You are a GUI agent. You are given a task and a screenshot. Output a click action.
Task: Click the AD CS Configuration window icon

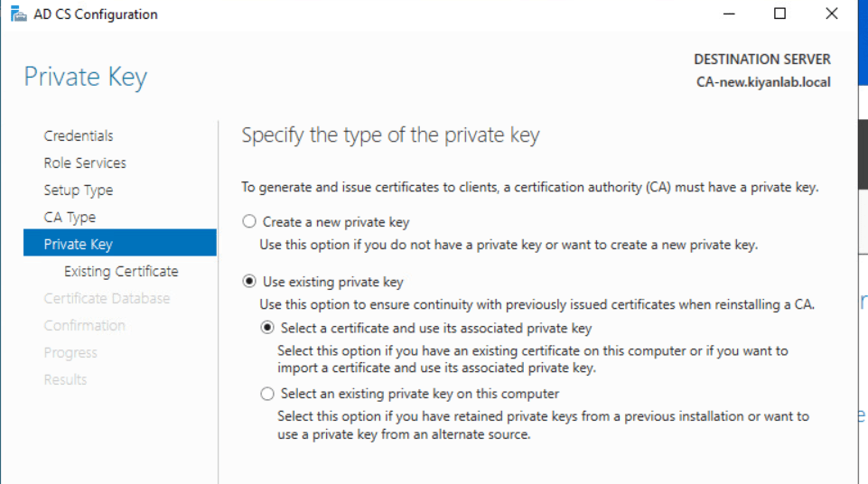pos(18,14)
